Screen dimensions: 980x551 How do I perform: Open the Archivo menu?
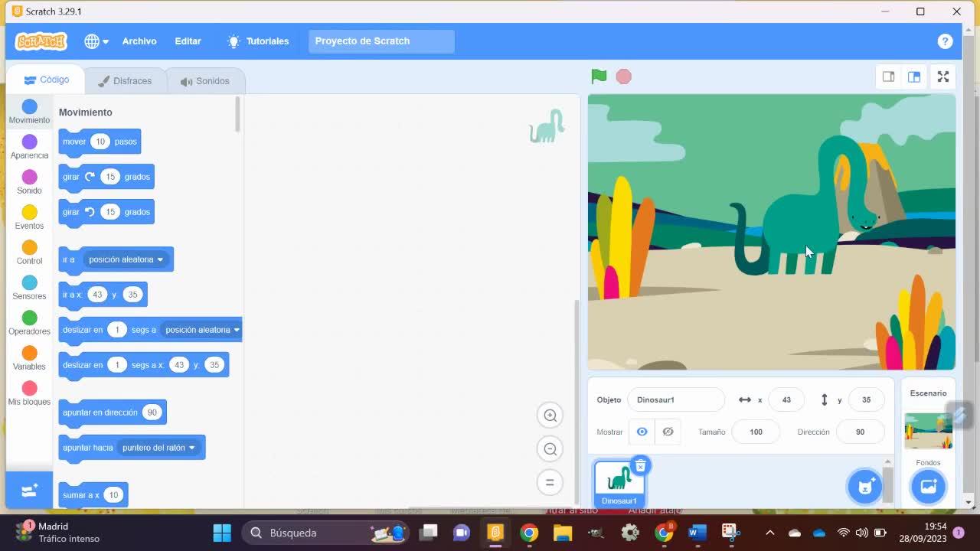139,41
